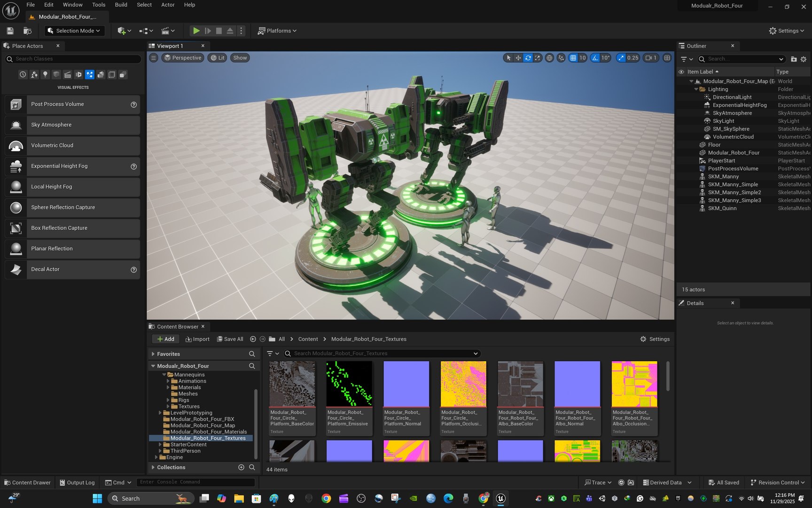Toggle world/local coordinate globe icon
Image resolution: width=812 pixels, height=508 pixels.
[x=549, y=58]
